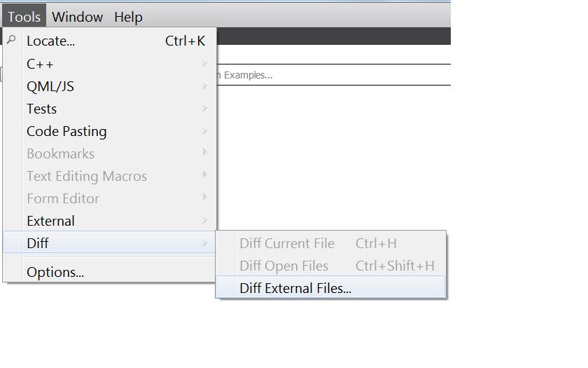The height and width of the screenshot is (368, 588).
Task: Select Locate... menu entry
Action: tap(50, 41)
